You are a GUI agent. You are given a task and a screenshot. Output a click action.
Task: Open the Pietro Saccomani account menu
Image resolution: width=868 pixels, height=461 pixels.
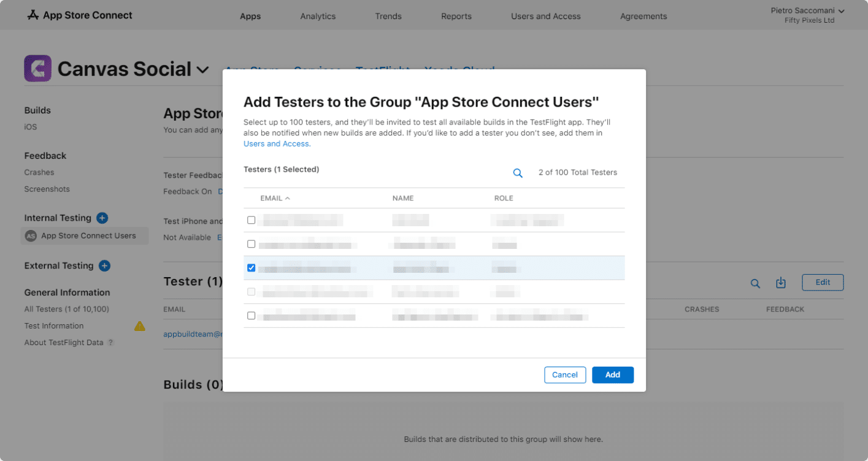click(x=808, y=11)
